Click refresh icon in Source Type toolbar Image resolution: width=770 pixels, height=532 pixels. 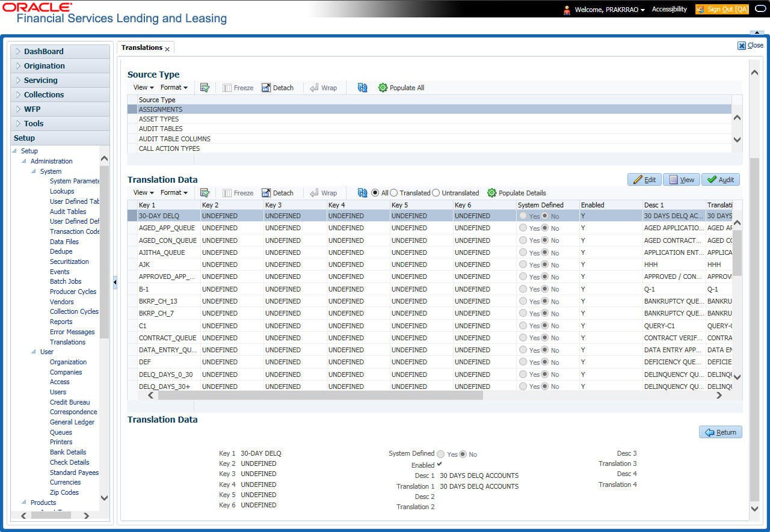[x=362, y=88]
